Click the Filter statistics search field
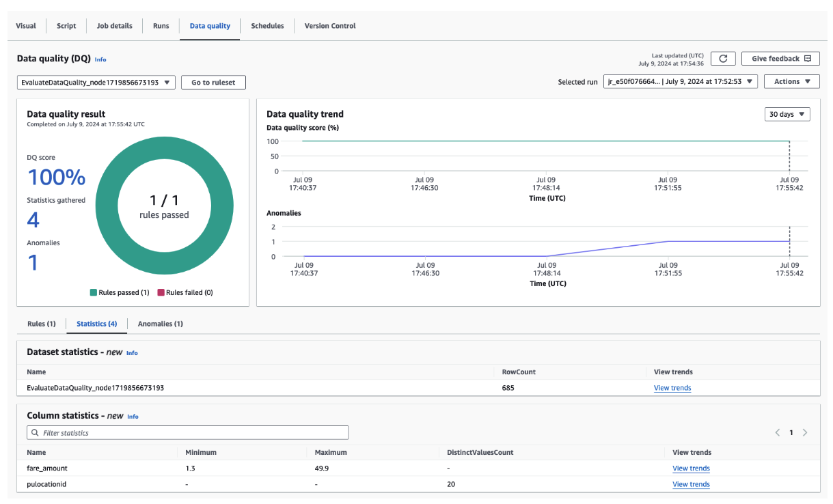The height and width of the screenshot is (504, 833). (188, 433)
